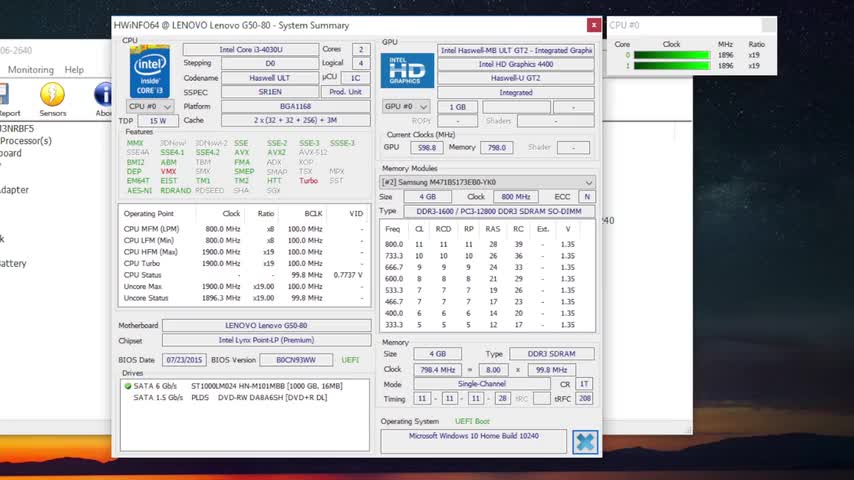Open the Monitoring menu
This screenshot has width=854, height=480.
(31, 70)
